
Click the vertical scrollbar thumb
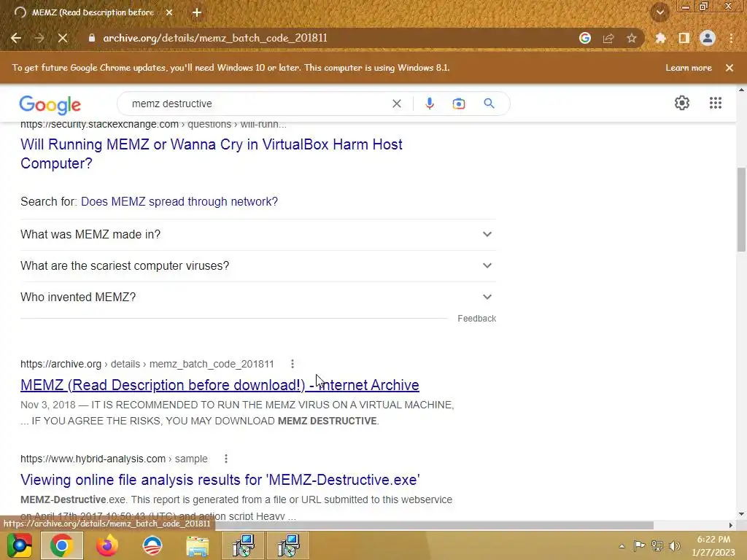coord(741,209)
